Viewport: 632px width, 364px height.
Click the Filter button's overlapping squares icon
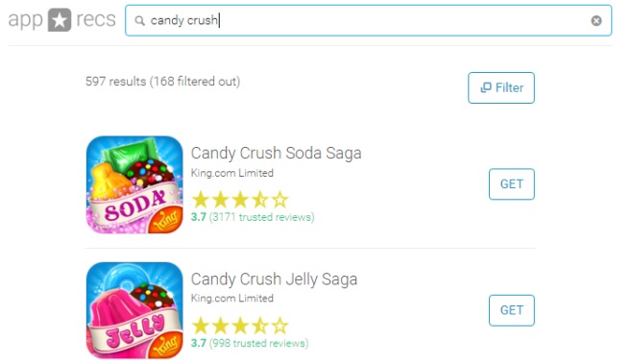point(486,87)
